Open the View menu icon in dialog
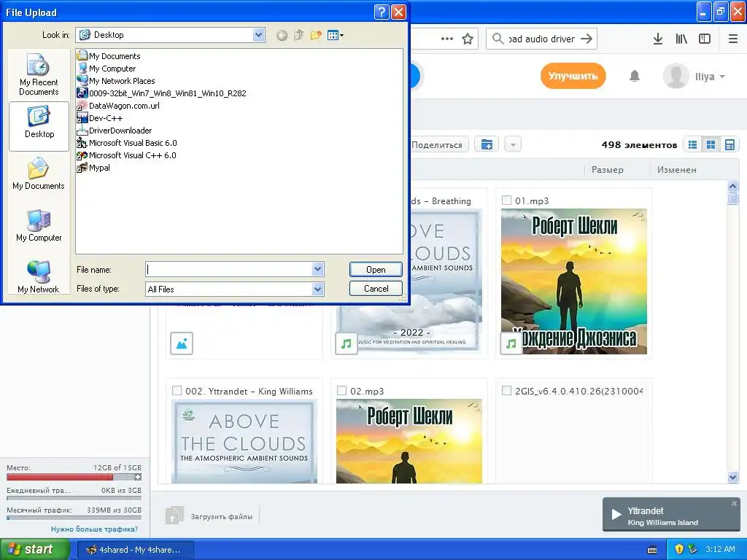This screenshot has width=747, height=560. [x=336, y=35]
